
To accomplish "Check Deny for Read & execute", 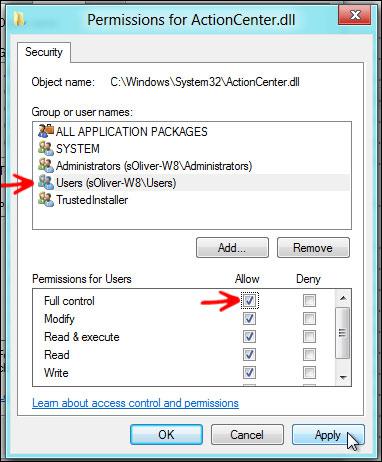I will [x=309, y=337].
